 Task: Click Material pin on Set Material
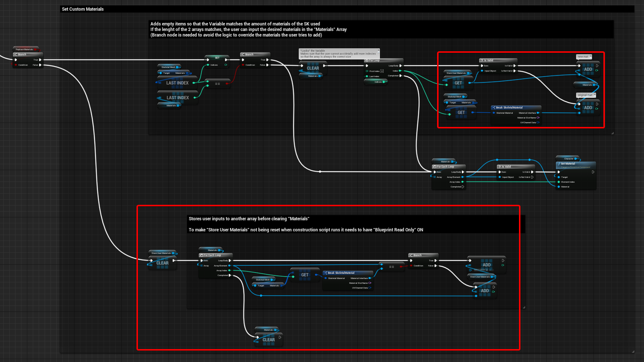(559, 187)
